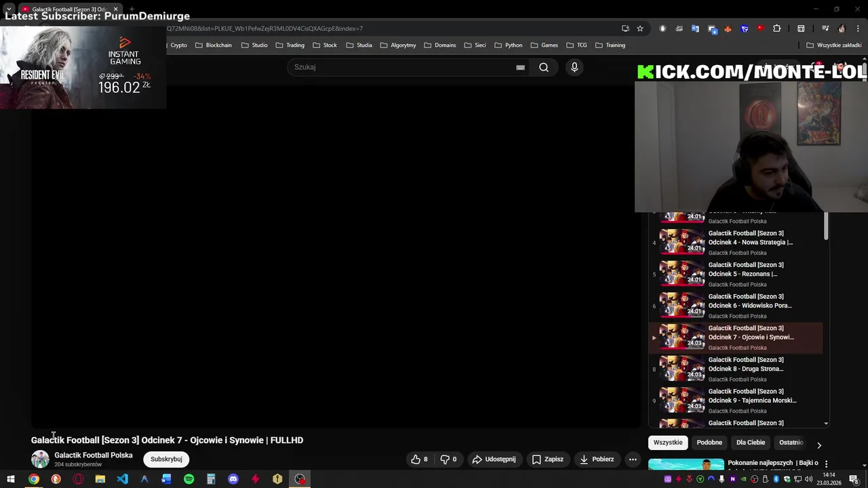Open Discord from taskbar

click(x=233, y=479)
